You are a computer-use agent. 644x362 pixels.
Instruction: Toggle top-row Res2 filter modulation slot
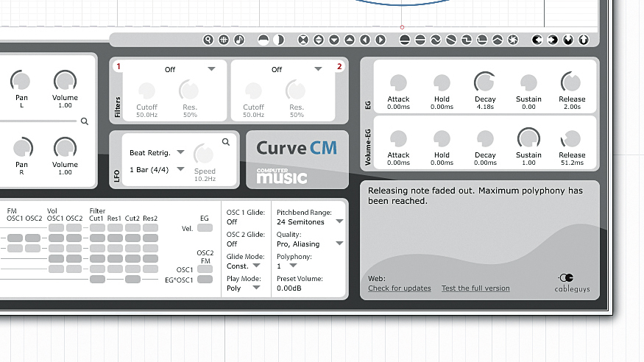[150, 228]
